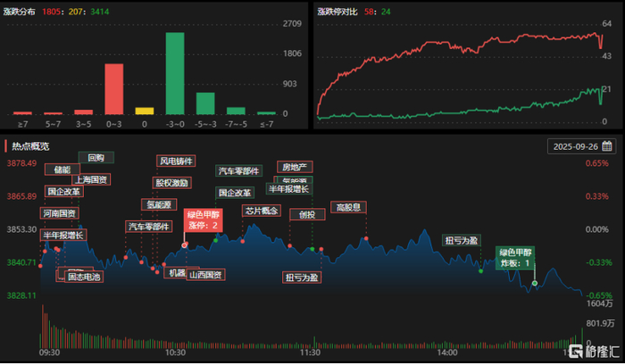This screenshot has height=364, width=625.
Task: Select the 房地产 hotspot tag
Action: (x=295, y=167)
